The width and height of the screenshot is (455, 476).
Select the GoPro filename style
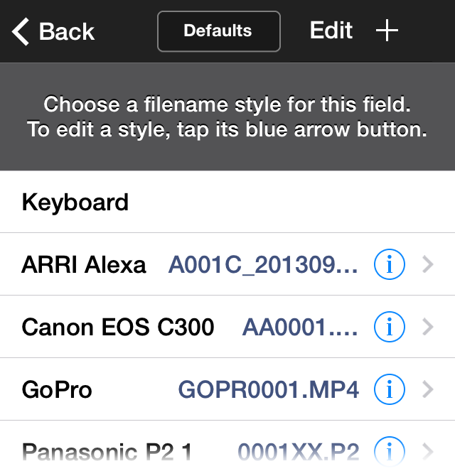227,389
